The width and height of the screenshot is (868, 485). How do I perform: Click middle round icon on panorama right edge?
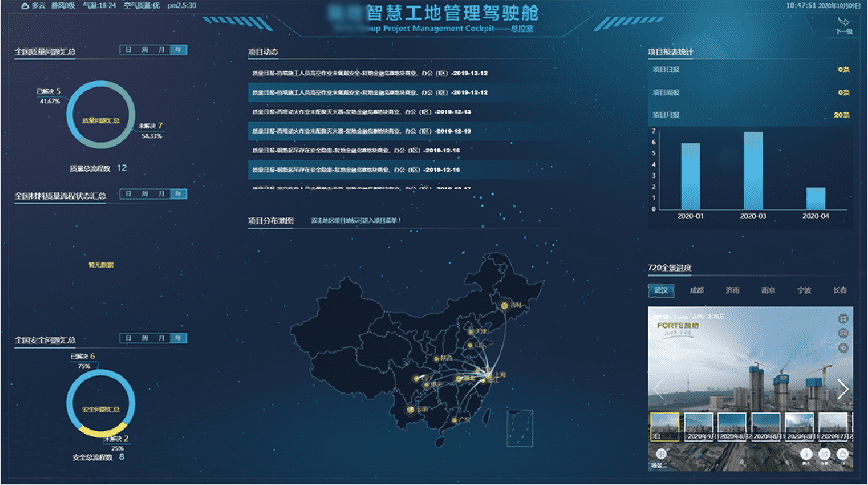[844, 333]
